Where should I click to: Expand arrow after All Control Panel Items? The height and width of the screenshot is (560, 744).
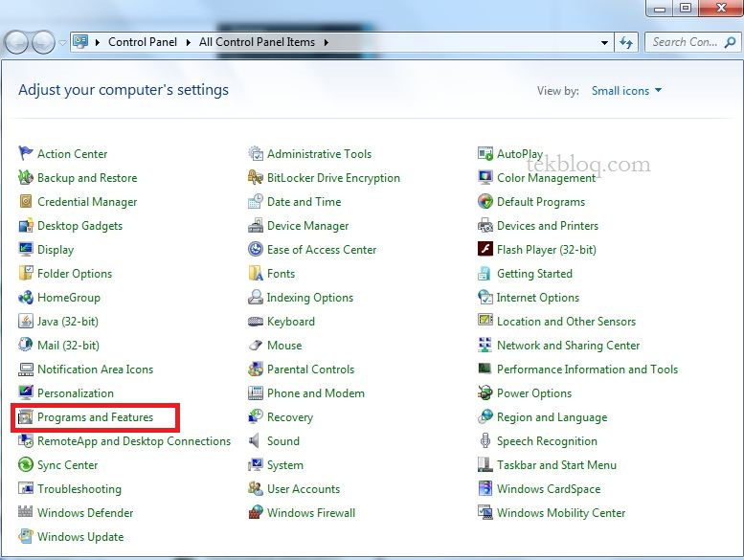point(326,42)
